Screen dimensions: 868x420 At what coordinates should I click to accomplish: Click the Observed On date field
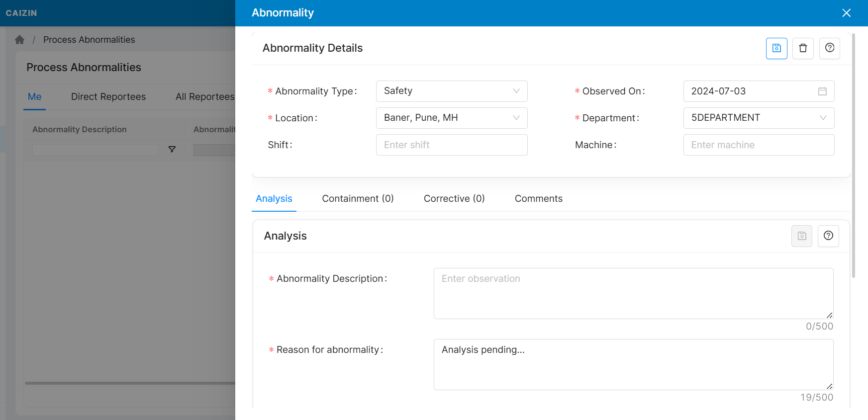click(x=759, y=91)
